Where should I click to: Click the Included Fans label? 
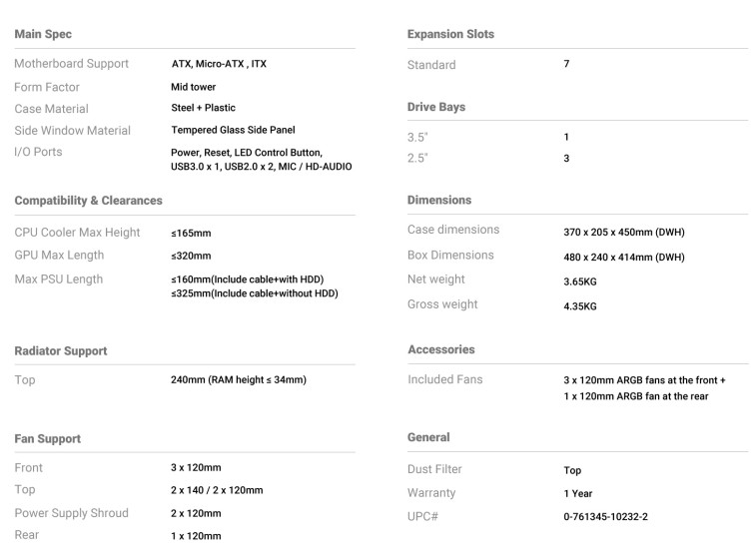coord(445,379)
